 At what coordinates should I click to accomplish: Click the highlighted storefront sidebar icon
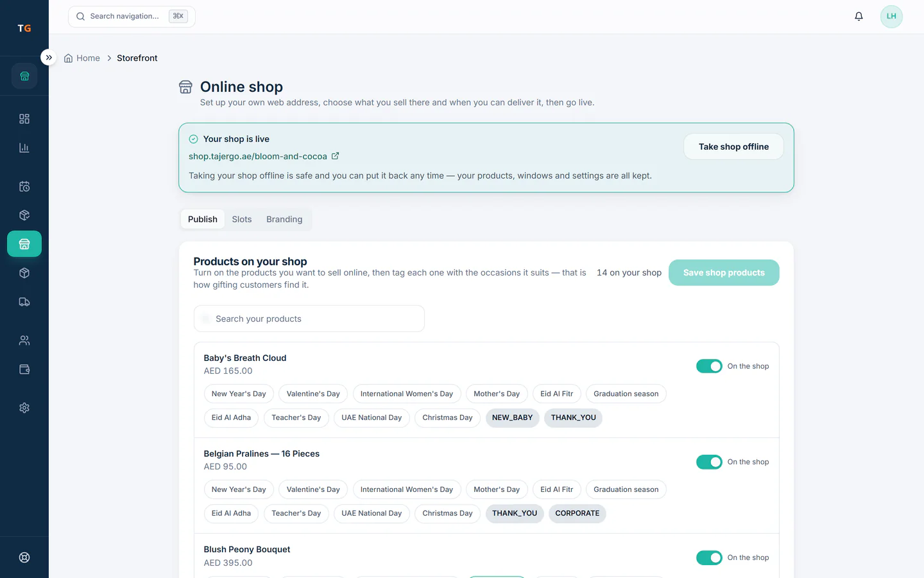(x=24, y=244)
